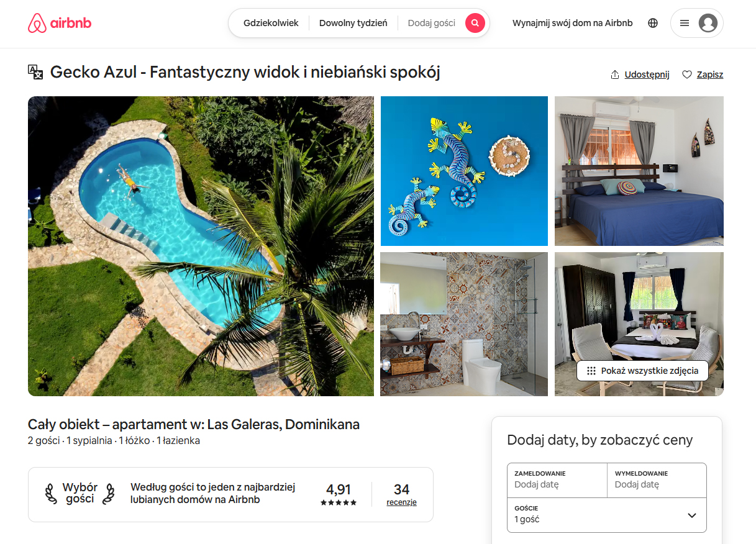The image size is (756, 544).
Task: Open the Zameldowanie check-in date field
Action: click(557, 480)
